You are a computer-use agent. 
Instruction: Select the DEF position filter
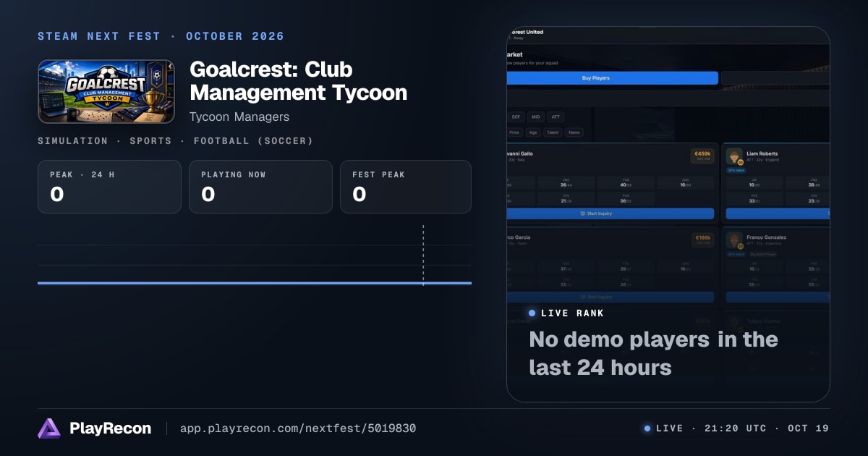pyautogui.click(x=516, y=117)
